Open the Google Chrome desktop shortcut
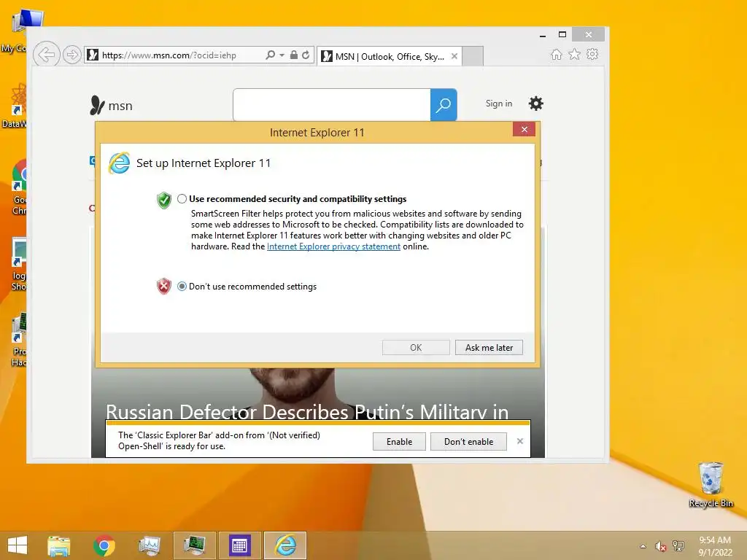The width and height of the screenshot is (747, 560). coord(19,187)
